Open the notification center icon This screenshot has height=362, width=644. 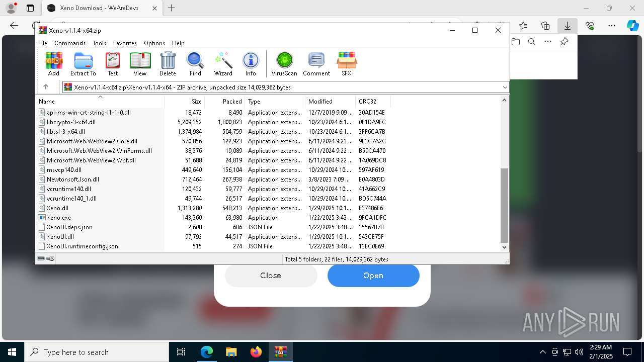(627, 352)
